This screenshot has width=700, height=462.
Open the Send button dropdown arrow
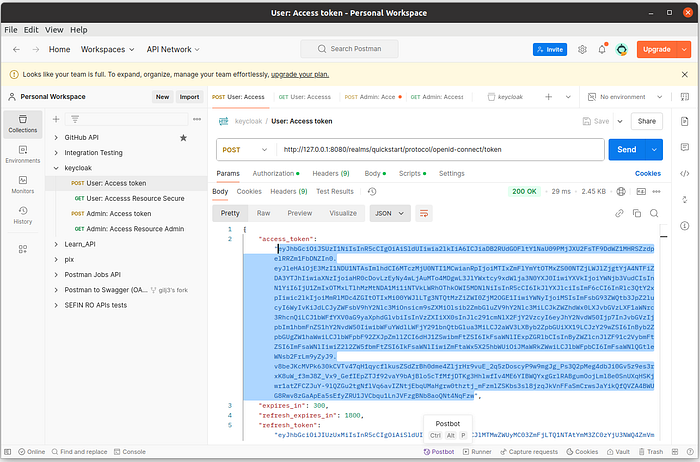tap(654, 150)
